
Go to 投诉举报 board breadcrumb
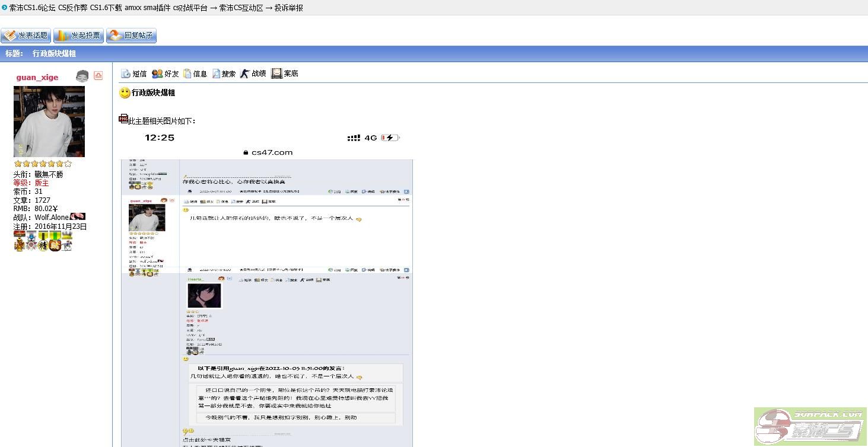[289, 8]
